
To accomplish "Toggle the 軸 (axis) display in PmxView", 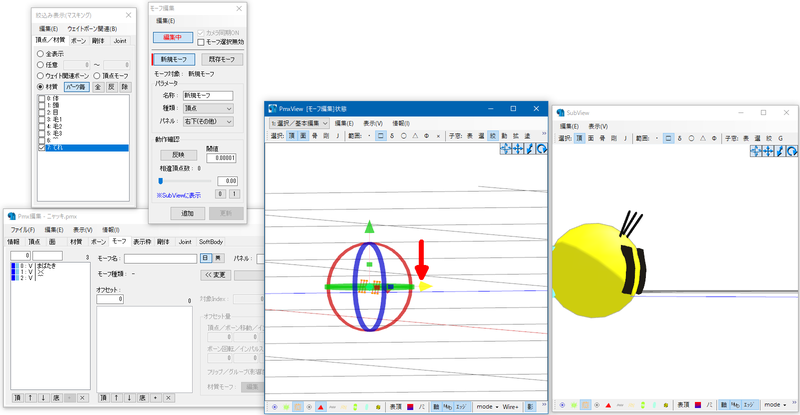I will (436, 407).
